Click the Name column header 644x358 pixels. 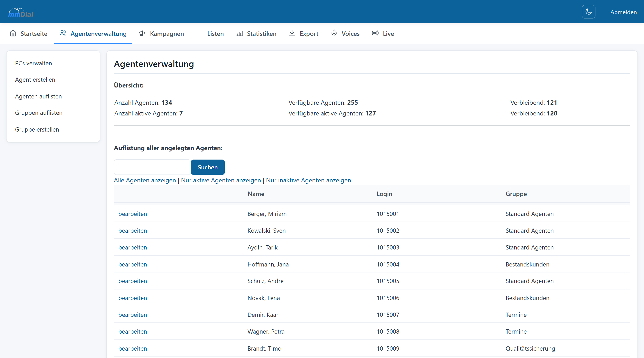tap(256, 194)
